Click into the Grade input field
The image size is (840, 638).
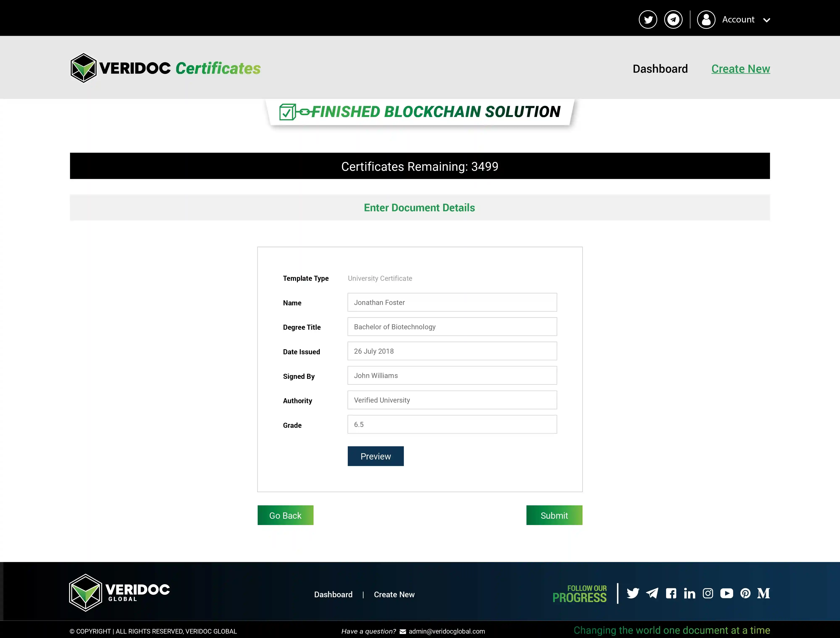click(452, 424)
